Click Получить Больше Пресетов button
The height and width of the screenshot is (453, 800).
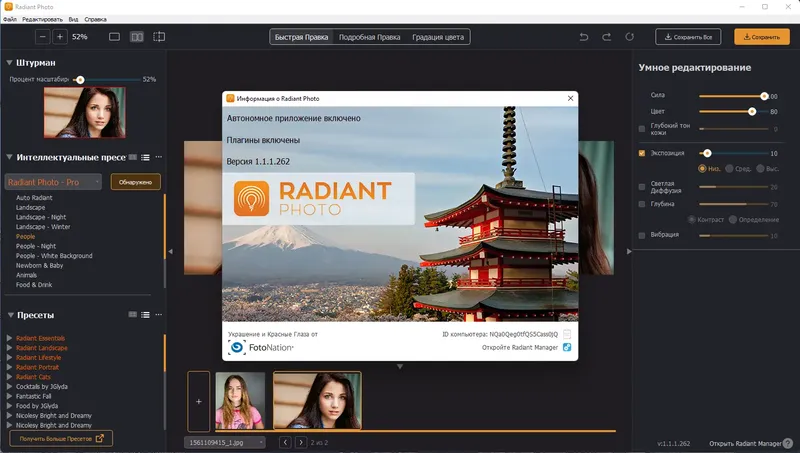click(61, 438)
